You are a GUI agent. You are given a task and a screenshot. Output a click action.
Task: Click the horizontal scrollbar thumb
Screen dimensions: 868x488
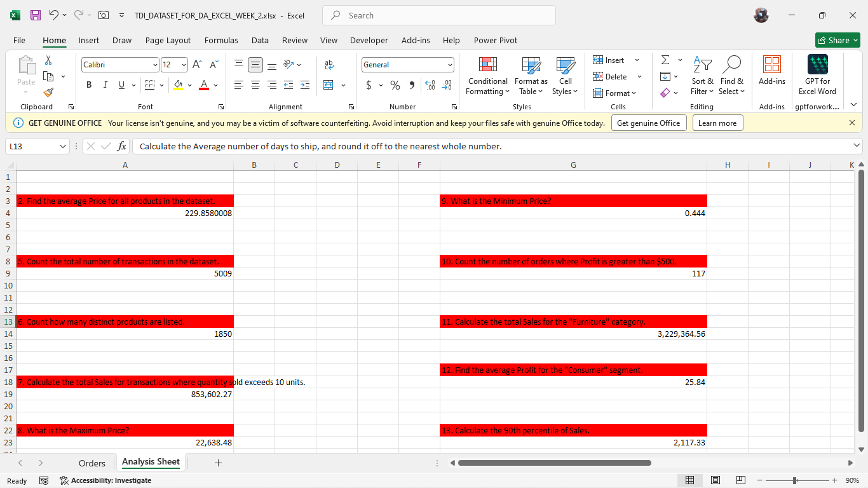554,463
